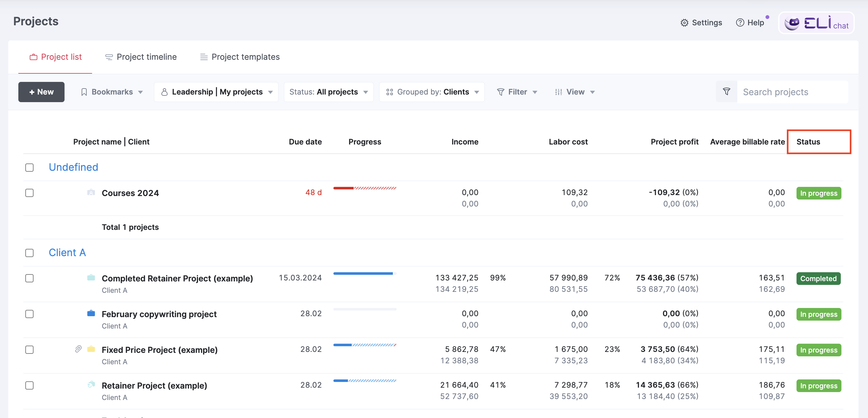The height and width of the screenshot is (418, 868).
Task: Click In progress badge for Fixed Price Project
Action: (819, 350)
